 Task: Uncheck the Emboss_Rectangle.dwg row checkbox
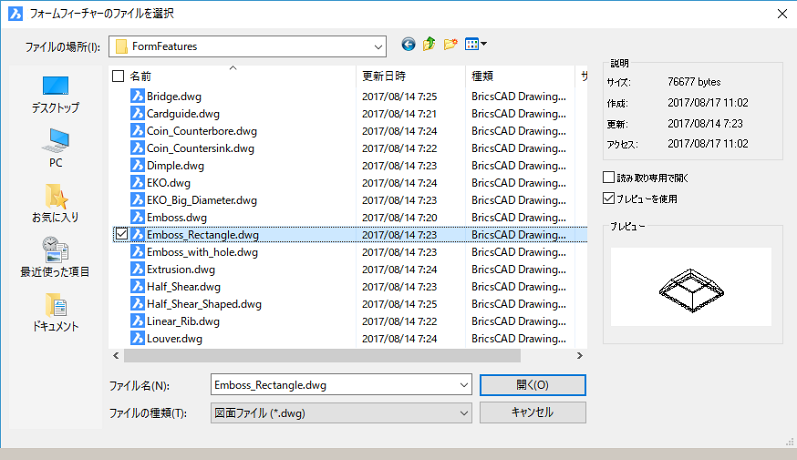121,235
